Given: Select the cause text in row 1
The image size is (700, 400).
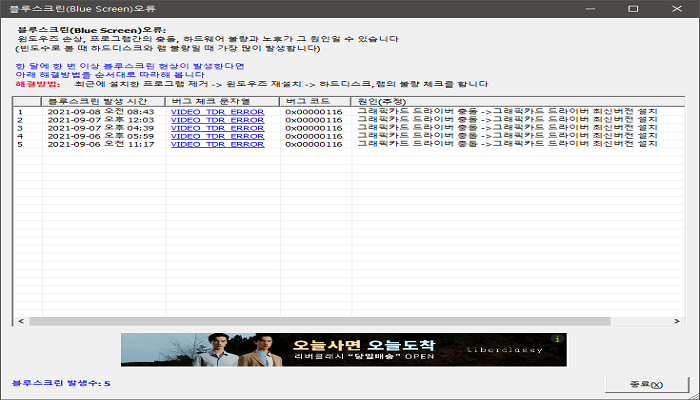Looking at the screenshot, I should 505,112.
